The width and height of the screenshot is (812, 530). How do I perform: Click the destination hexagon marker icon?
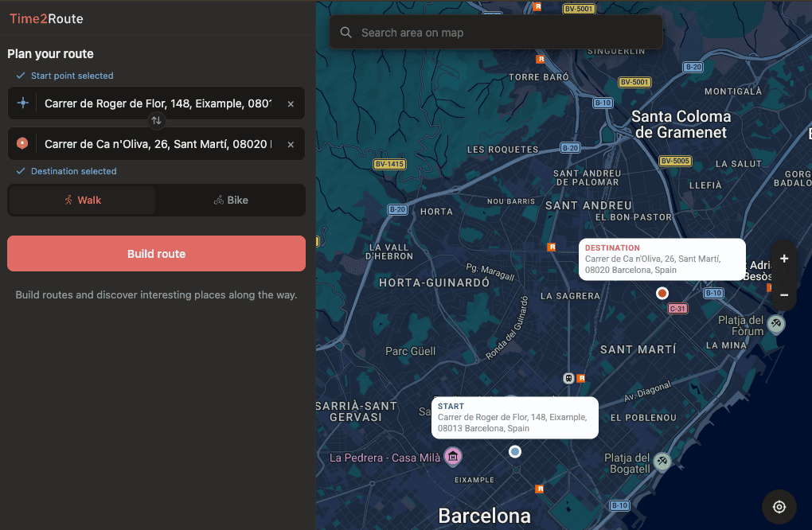(x=22, y=143)
